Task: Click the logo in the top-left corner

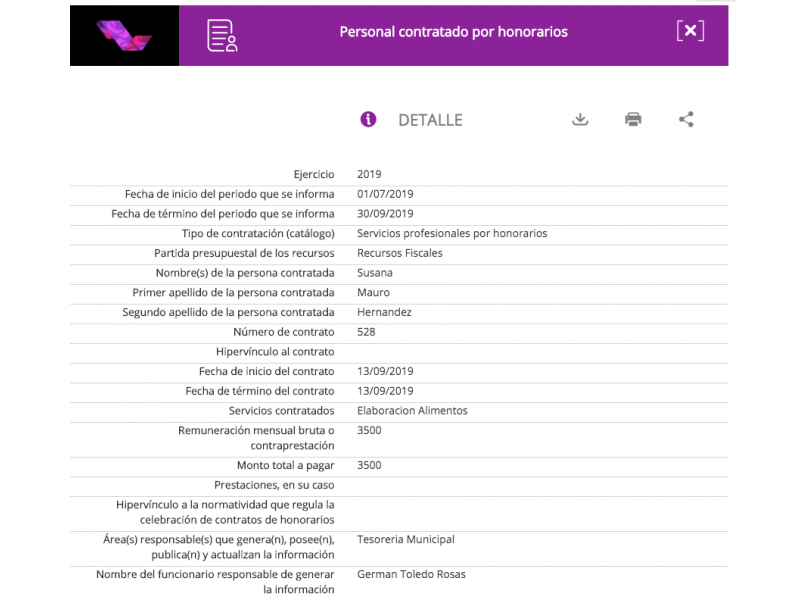Action: click(x=125, y=36)
